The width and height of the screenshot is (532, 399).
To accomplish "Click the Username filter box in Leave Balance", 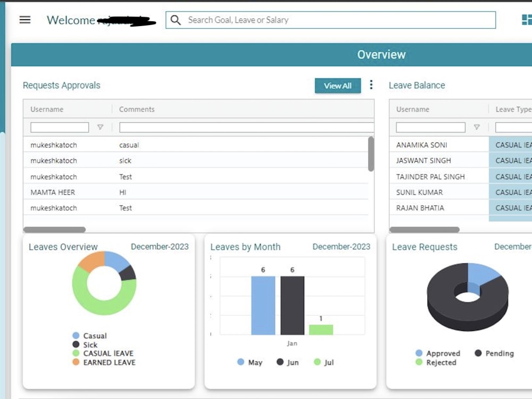I will (430, 127).
